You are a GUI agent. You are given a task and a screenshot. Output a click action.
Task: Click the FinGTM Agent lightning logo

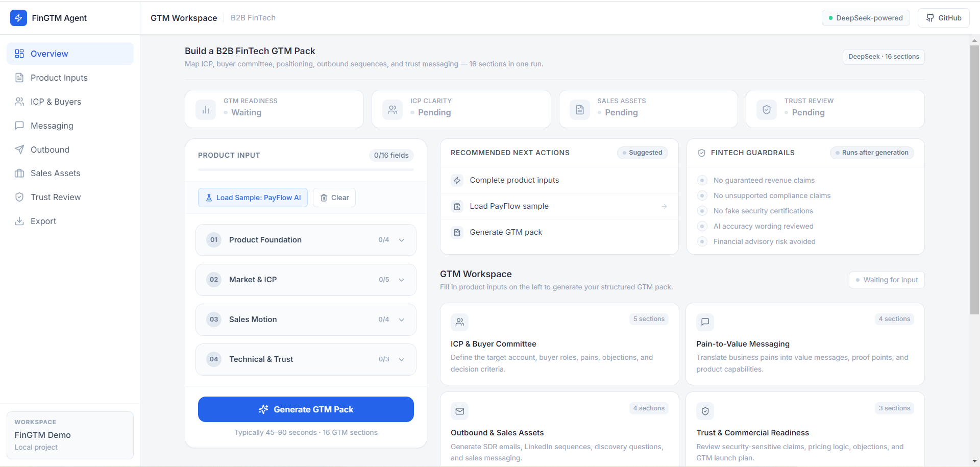click(x=18, y=18)
